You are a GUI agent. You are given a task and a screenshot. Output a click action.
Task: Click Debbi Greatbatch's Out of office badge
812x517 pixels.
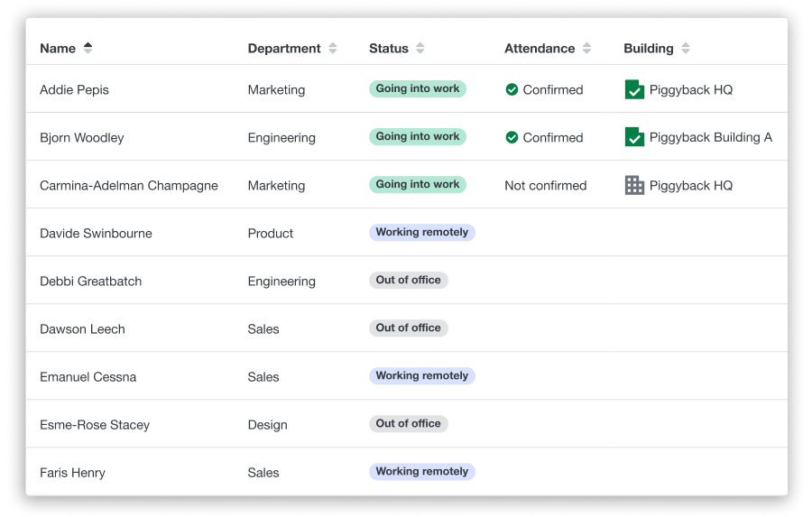point(408,280)
